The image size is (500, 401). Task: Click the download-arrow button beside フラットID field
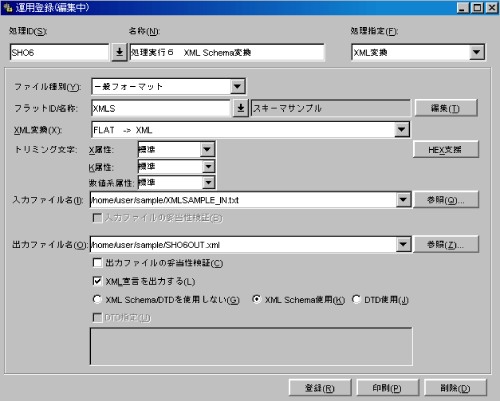tap(241, 108)
